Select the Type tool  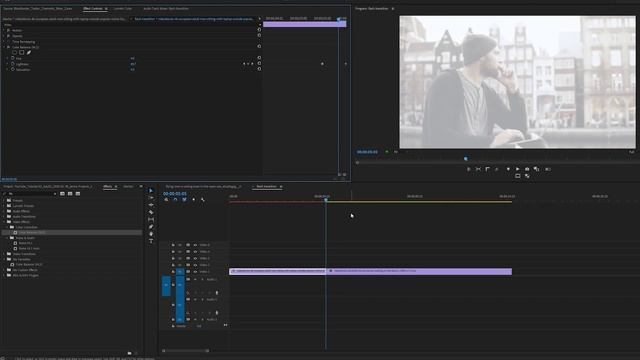click(x=151, y=241)
